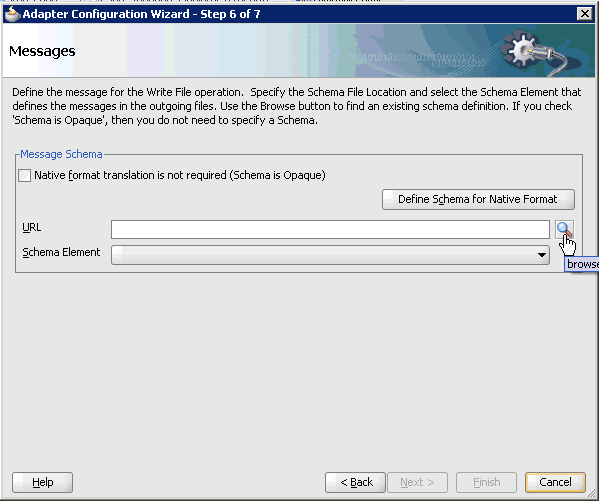The image size is (599, 501).
Task: Click the Next > button
Action: click(417, 482)
